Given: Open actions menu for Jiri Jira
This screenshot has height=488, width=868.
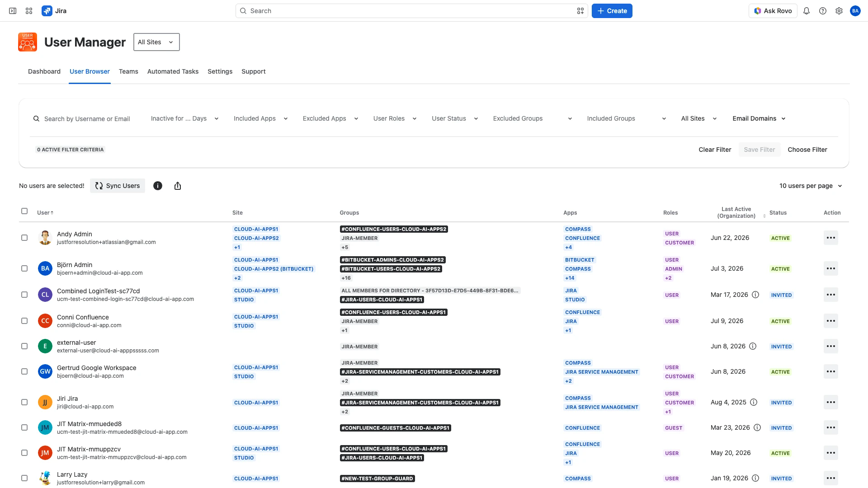Looking at the screenshot, I should tap(831, 402).
